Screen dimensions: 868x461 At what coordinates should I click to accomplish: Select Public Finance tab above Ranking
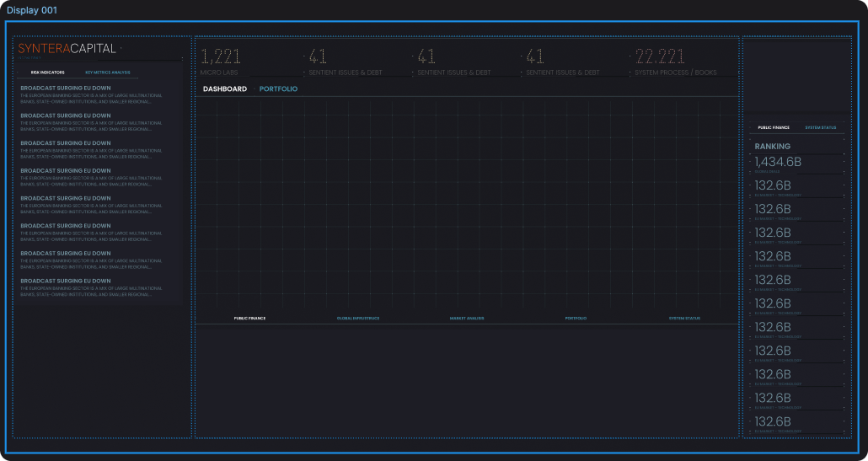point(774,127)
